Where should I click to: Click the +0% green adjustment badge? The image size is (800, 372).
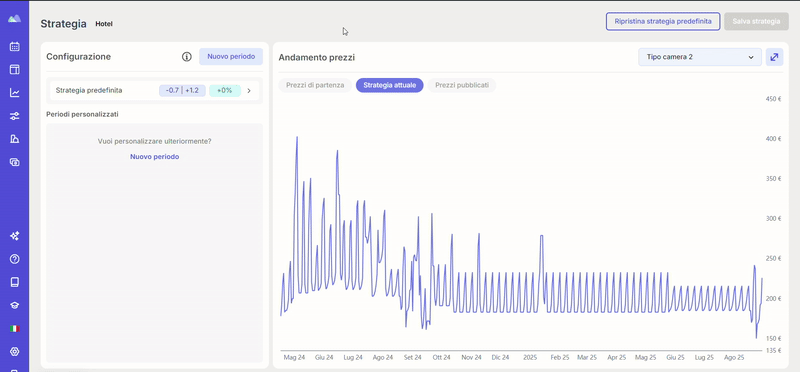[x=224, y=90]
